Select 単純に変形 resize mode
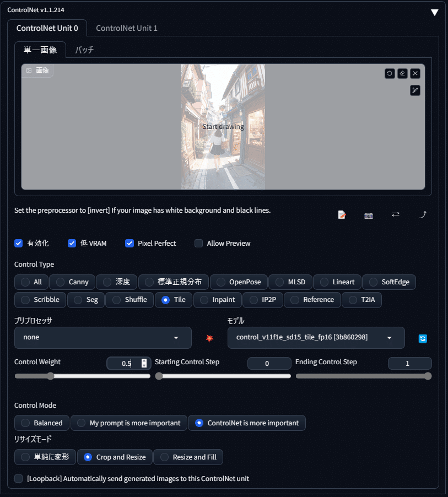The width and height of the screenshot is (448, 497). [x=45, y=457]
